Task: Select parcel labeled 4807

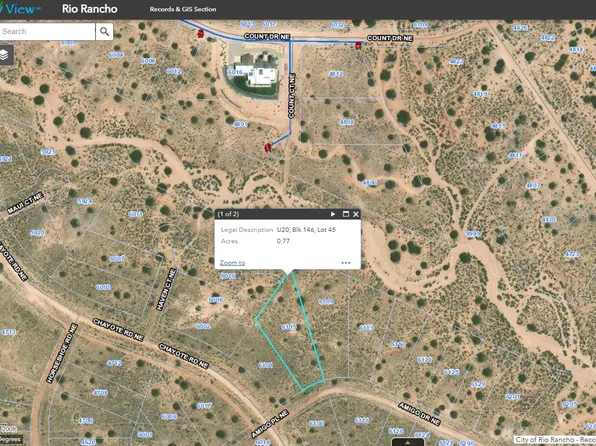Action: (x=533, y=186)
